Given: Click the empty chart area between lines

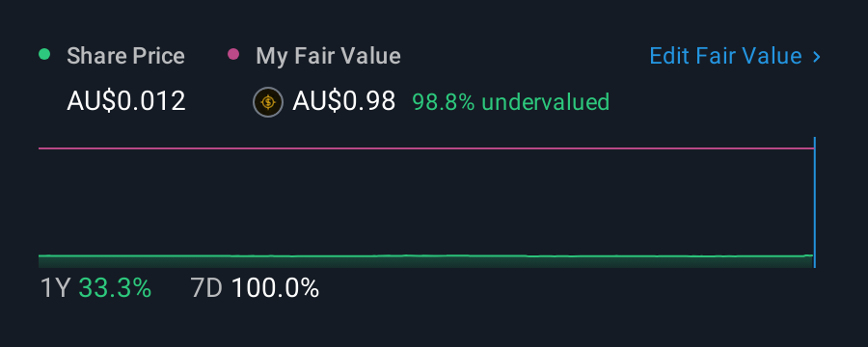Looking at the screenshot, I should point(426,202).
